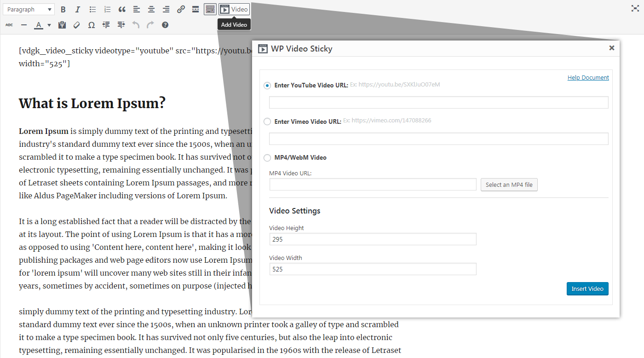Viewport: 644px width, 358px height.
Task: Align text right
Action: 166,9
